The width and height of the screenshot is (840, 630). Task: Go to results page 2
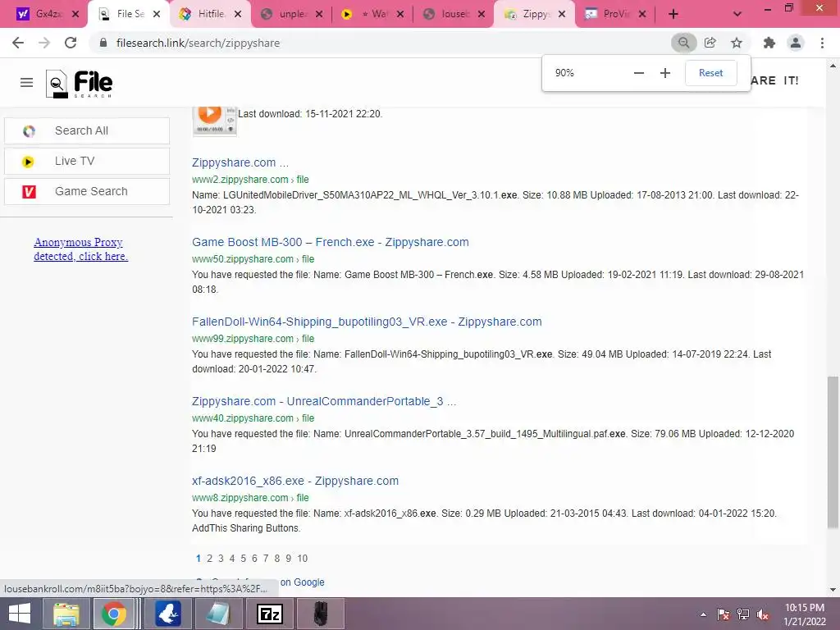coord(209,558)
